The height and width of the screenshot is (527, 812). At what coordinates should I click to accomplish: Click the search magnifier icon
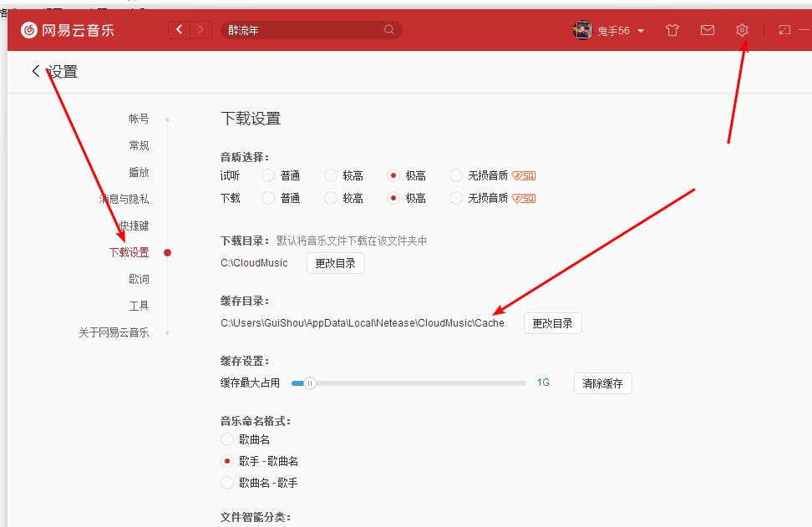click(x=389, y=30)
